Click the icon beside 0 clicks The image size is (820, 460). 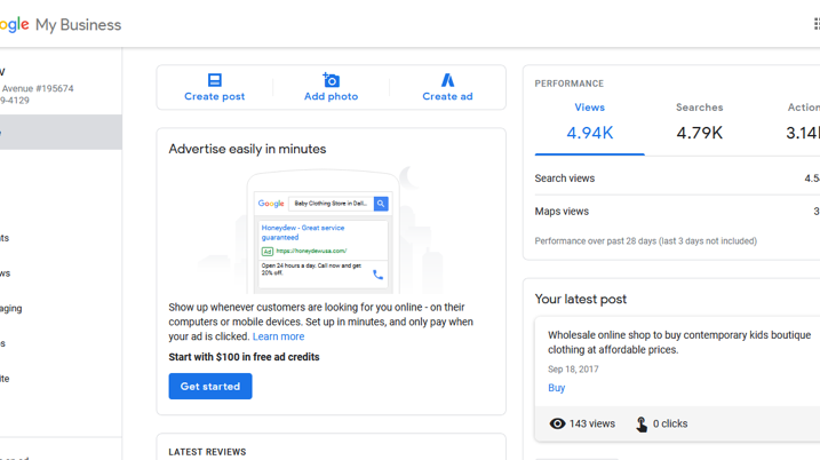tap(641, 424)
